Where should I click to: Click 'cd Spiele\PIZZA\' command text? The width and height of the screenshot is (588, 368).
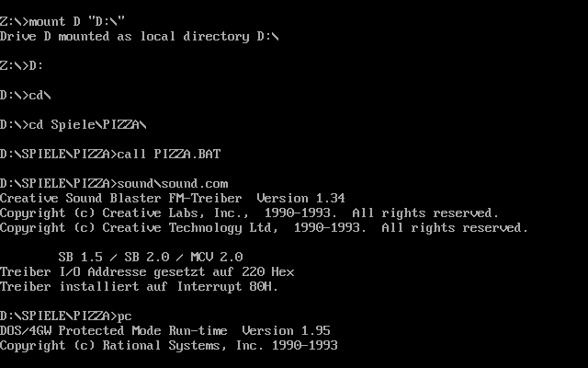click(88, 125)
